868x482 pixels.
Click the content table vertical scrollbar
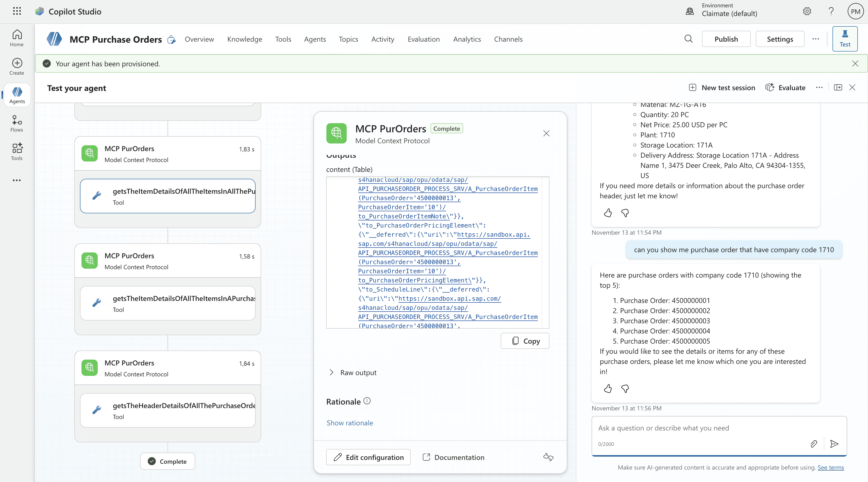[545, 252]
